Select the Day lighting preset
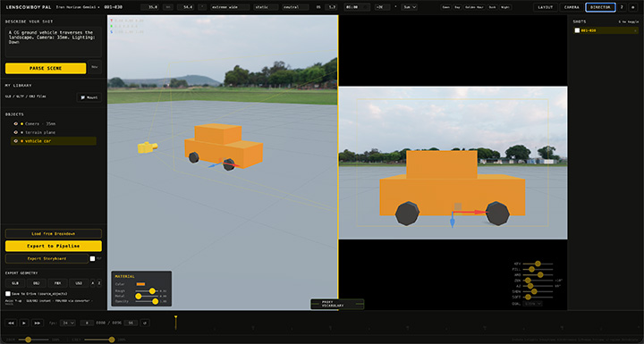644x344 pixels. click(457, 7)
